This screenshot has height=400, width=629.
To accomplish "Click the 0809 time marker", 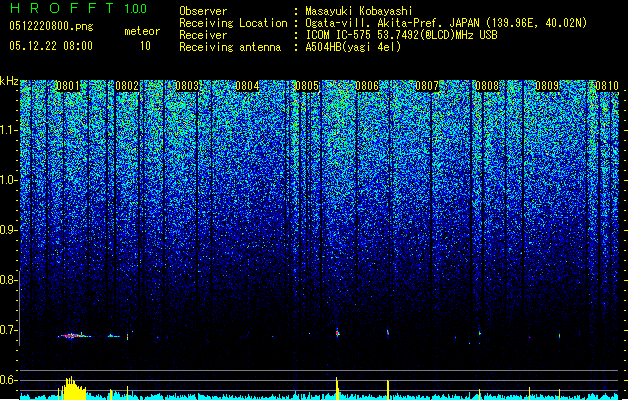I will [547, 86].
